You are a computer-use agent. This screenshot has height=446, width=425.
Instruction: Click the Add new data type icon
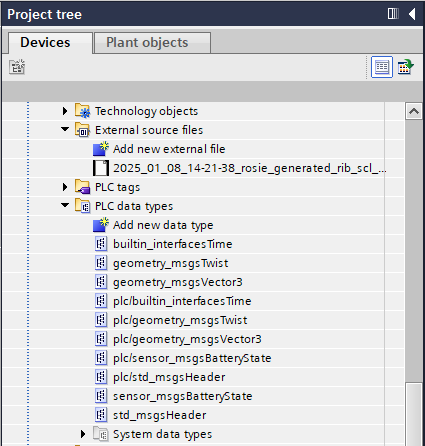coord(101,225)
